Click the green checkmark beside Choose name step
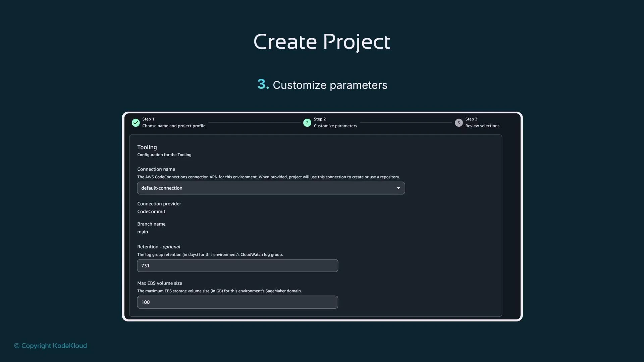The height and width of the screenshot is (362, 644). (x=136, y=123)
